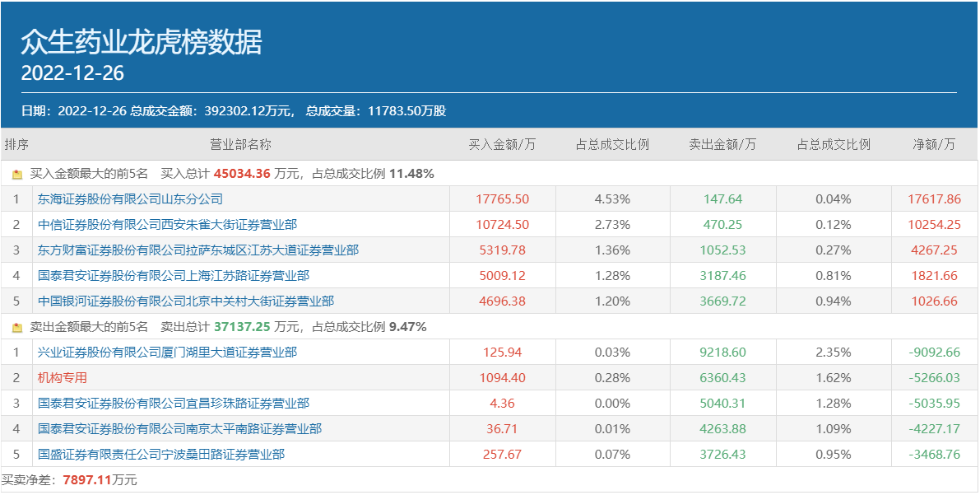This screenshot has height=495, width=980.
Task: Click the 卖出金额/万 column header
Action: tap(722, 145)
